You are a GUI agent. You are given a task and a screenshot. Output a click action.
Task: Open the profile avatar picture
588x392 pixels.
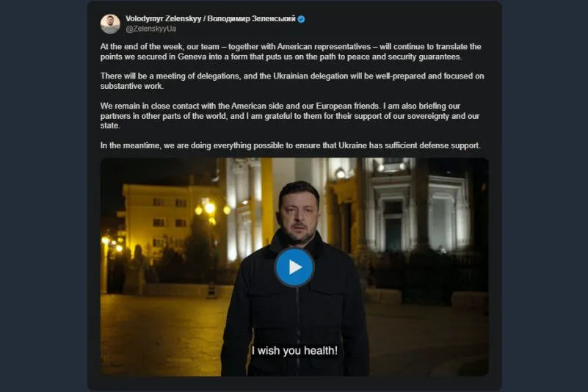(110, 23)
